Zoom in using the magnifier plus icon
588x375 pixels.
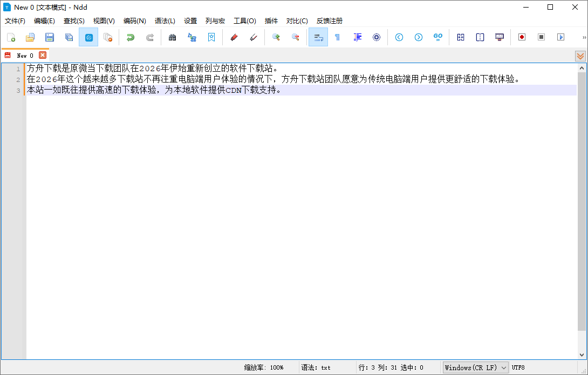tap(276, 37)
